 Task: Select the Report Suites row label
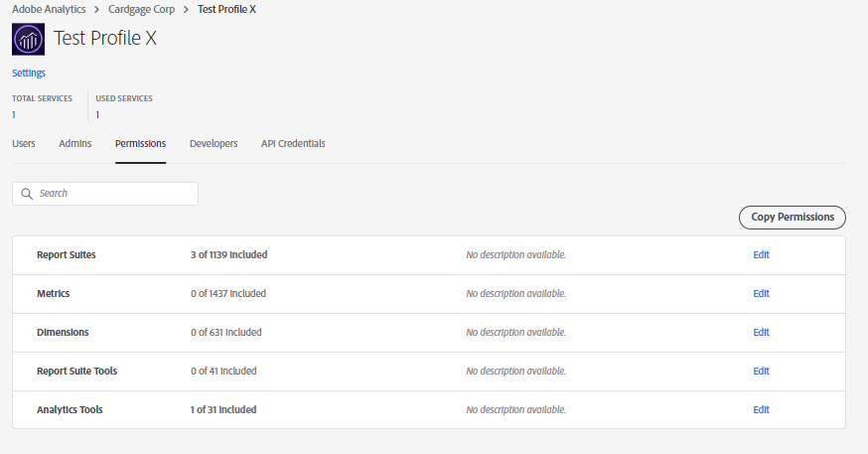tap(67, 255)
